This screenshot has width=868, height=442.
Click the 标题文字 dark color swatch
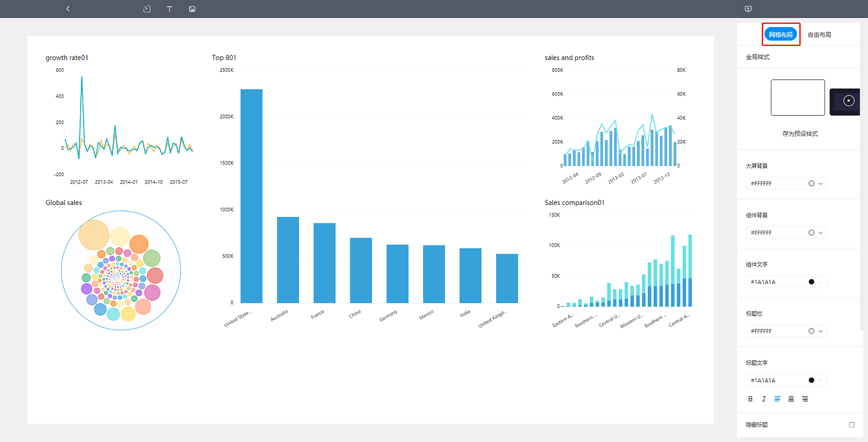[x=811, y=380]
